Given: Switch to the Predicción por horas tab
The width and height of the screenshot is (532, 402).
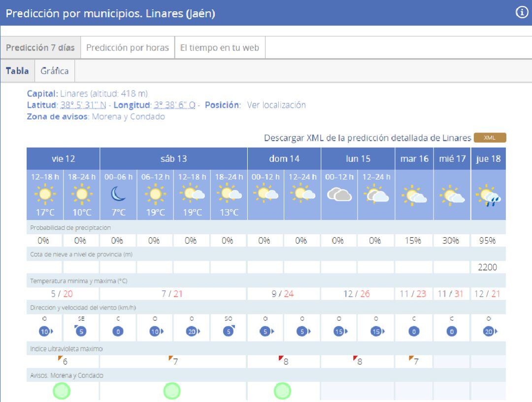Looking at the screenshot, I should pyautogui.click(x=127, y=48).
